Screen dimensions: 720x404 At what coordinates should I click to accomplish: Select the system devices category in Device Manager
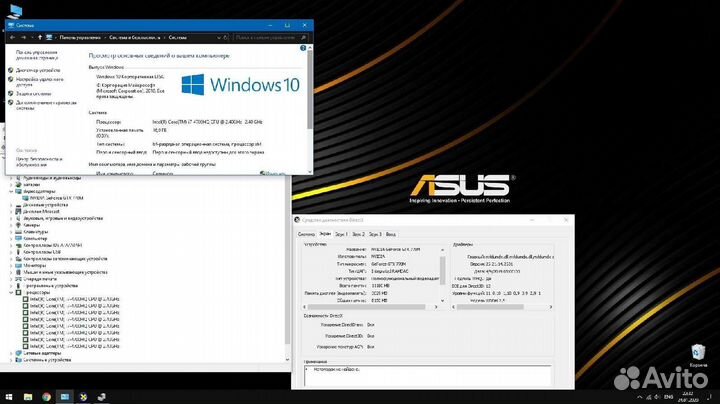pos(47,360)
